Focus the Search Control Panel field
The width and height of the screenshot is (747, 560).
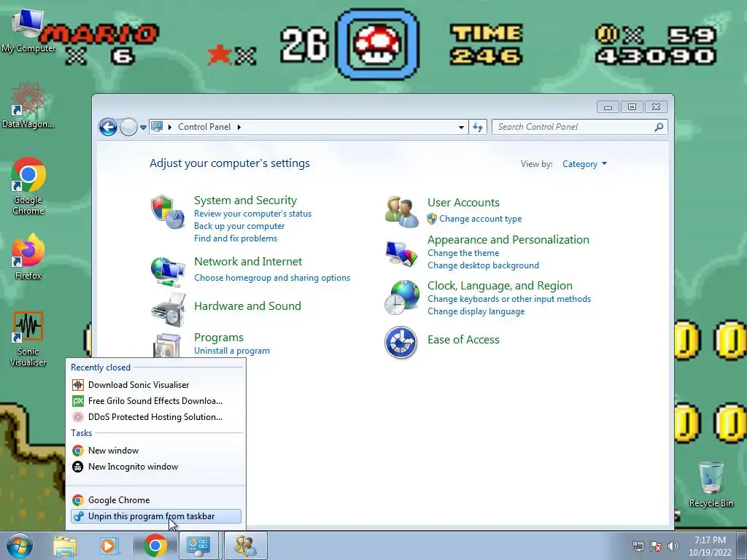coord(580,127)
